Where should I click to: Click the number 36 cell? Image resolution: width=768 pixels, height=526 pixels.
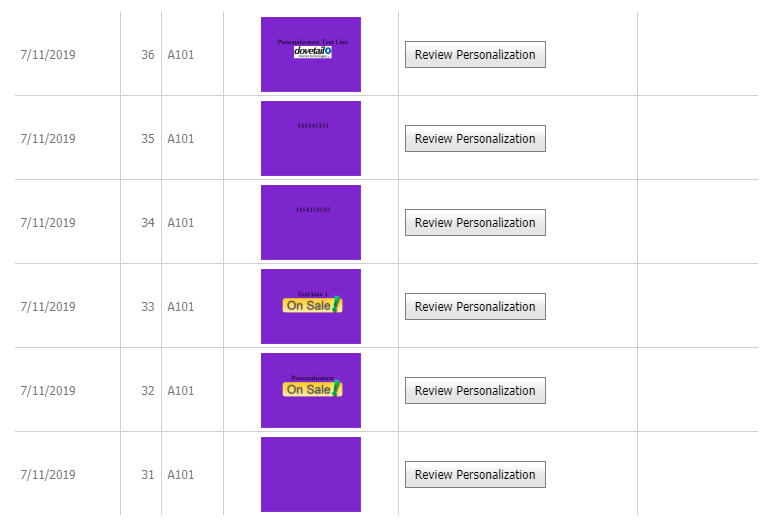[x=147, y=55]
